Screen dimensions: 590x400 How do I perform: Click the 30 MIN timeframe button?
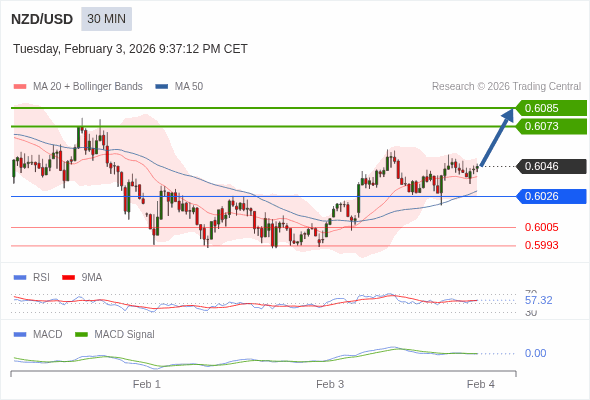point(106,19)
